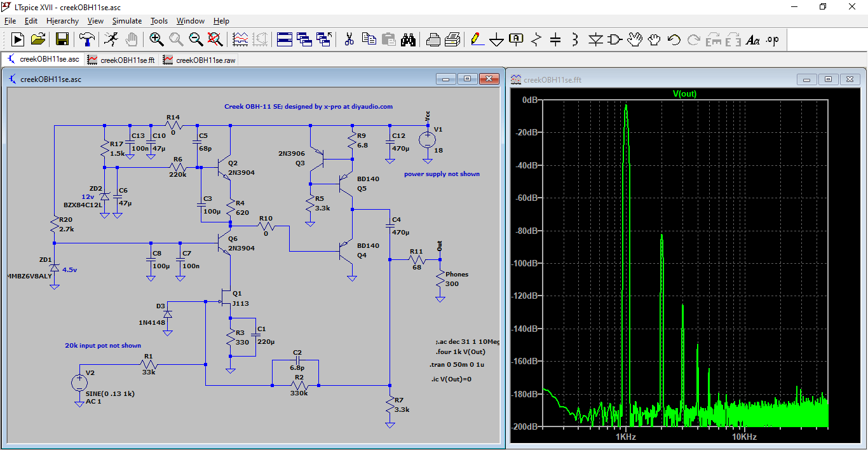Click the 2N3906 transistor label
Image resolution: width=868 pixels, height=450 pixels.
pos(291,154)
